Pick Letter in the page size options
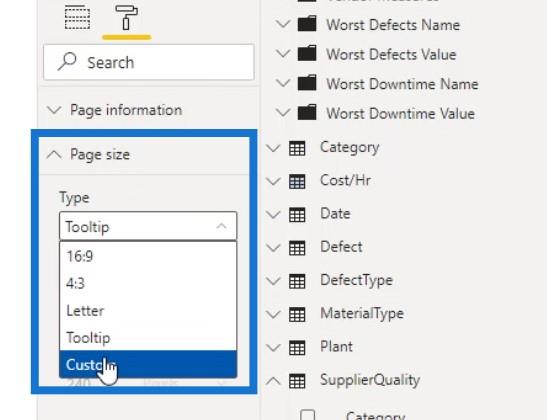 148,310
